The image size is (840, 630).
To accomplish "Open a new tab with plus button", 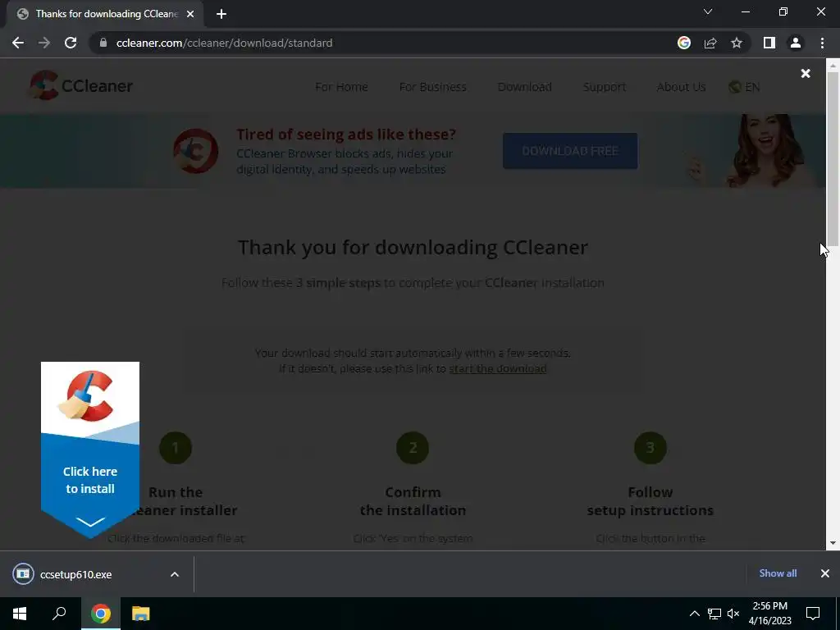I will [221, 14].
